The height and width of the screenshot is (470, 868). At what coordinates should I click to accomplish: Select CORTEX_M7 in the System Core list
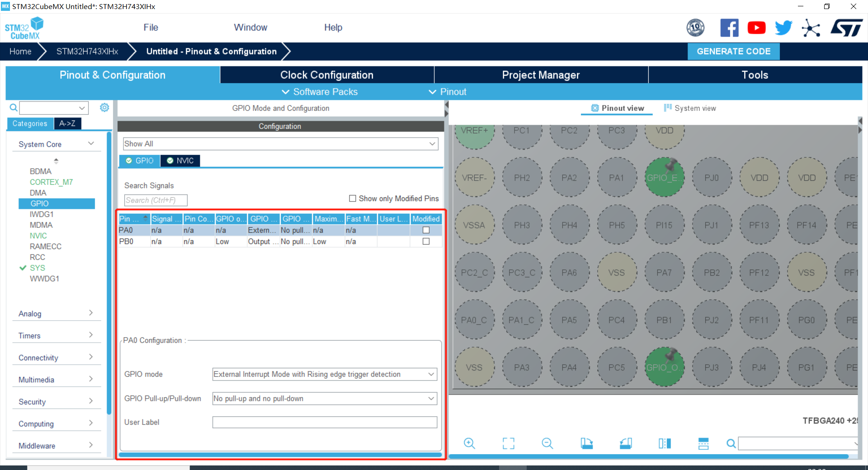pos(51,182)
